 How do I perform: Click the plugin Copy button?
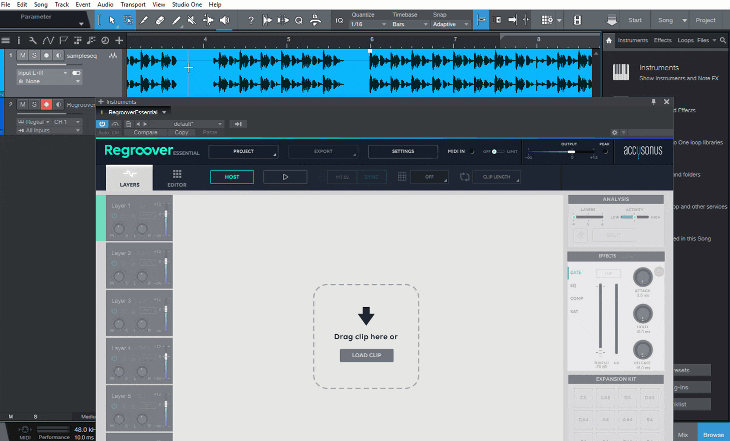click(x=181, y=132)
